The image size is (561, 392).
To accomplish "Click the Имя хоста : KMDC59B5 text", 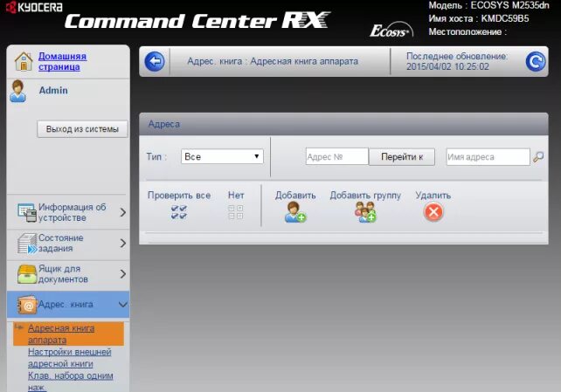I will [x=479, y=18].
